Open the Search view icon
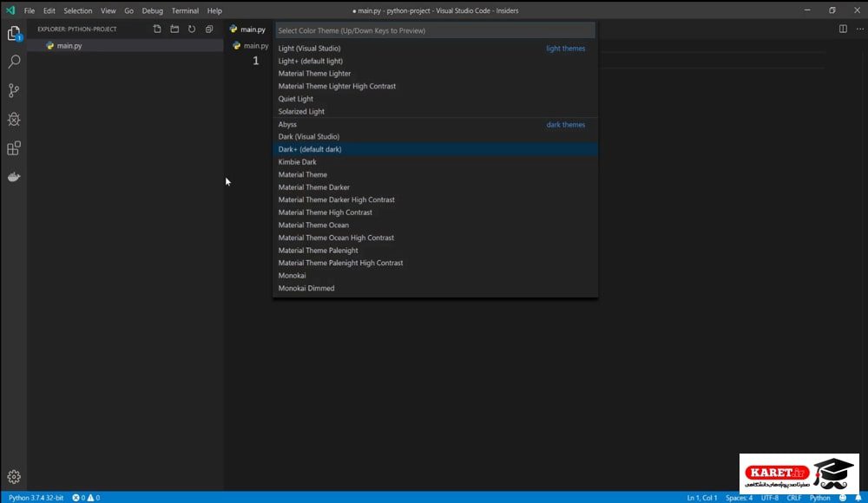 (14, 62)
